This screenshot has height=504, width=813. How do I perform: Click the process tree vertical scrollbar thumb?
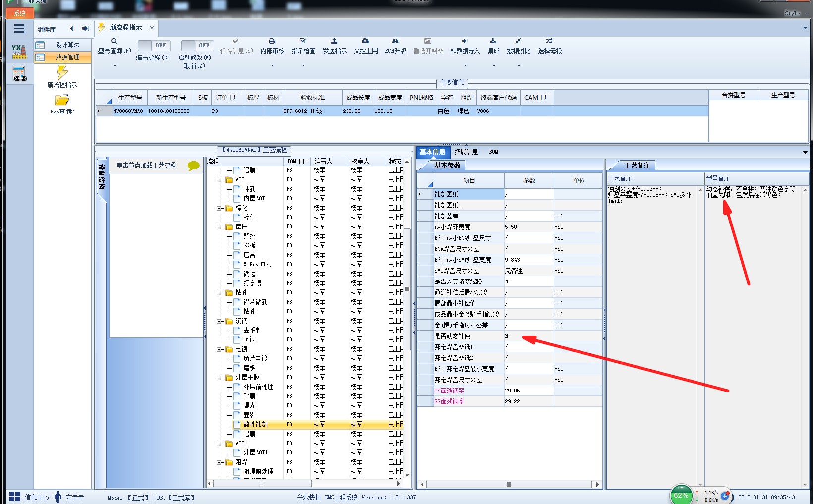coord(407,289)
